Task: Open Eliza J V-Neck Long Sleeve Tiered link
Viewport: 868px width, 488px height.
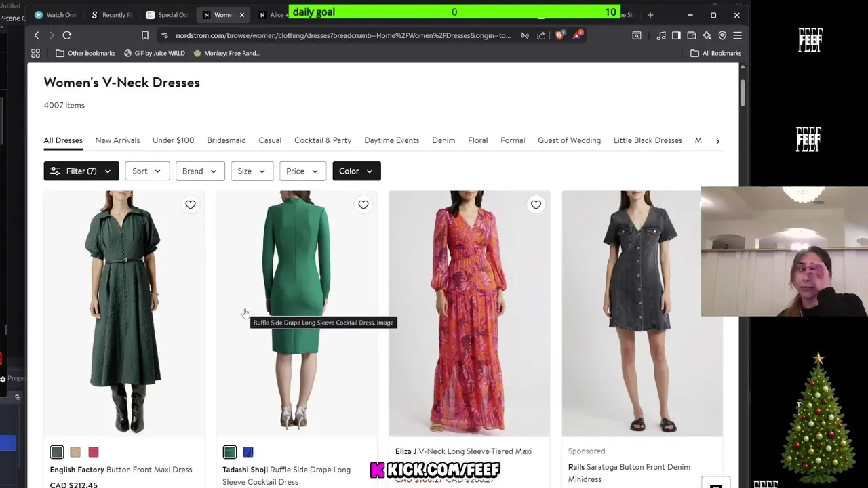Action: (x=464, y=451)
